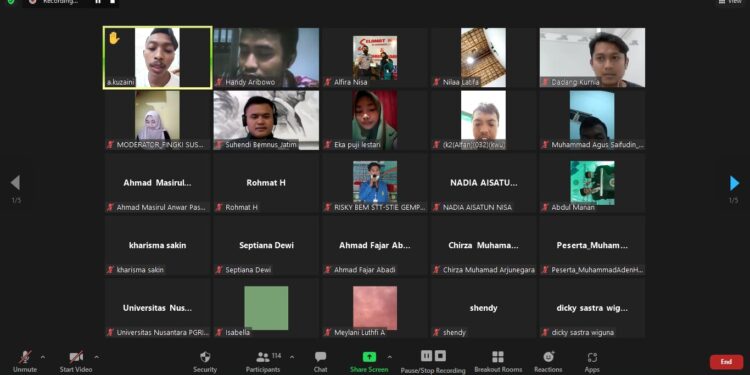Screen dimensions: 750x375
Task: Open Breakout Rooms grid icon
Action: coord(498,357)
